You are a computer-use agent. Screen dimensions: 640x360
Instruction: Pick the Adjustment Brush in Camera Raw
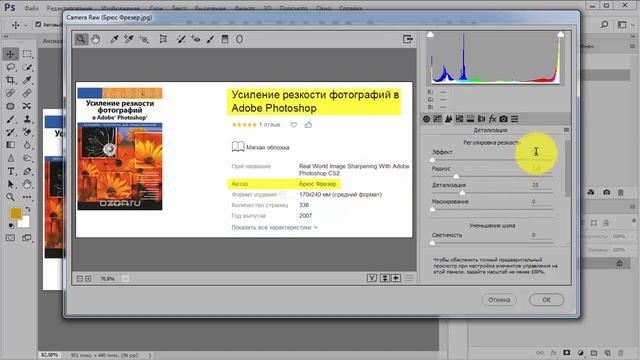(x=211, y=39)
